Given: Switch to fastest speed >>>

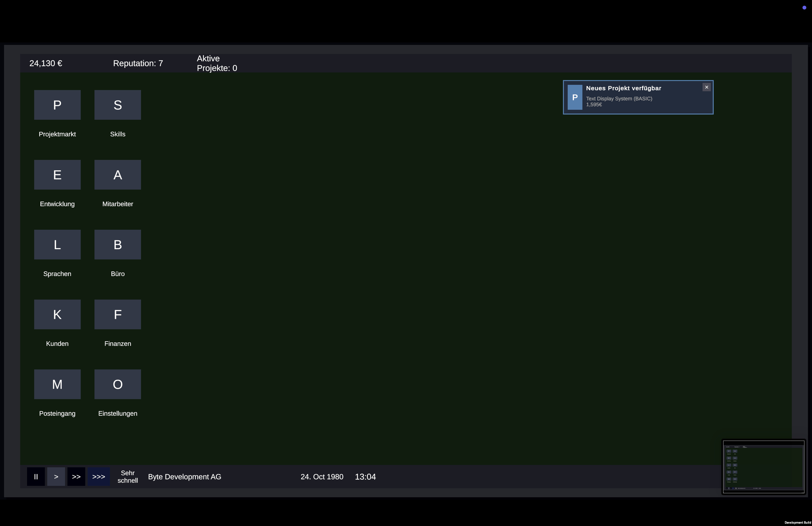Looking at the screenshot, I should click(99, 477).
